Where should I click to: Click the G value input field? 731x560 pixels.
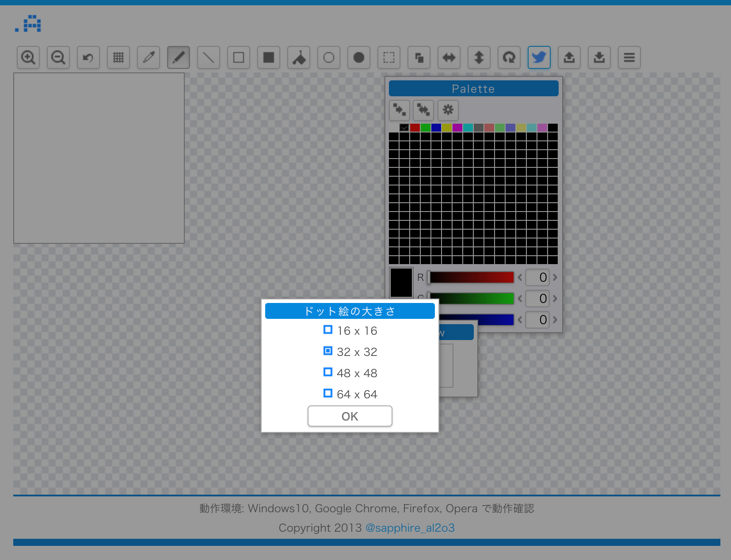(x=537, y=299)
